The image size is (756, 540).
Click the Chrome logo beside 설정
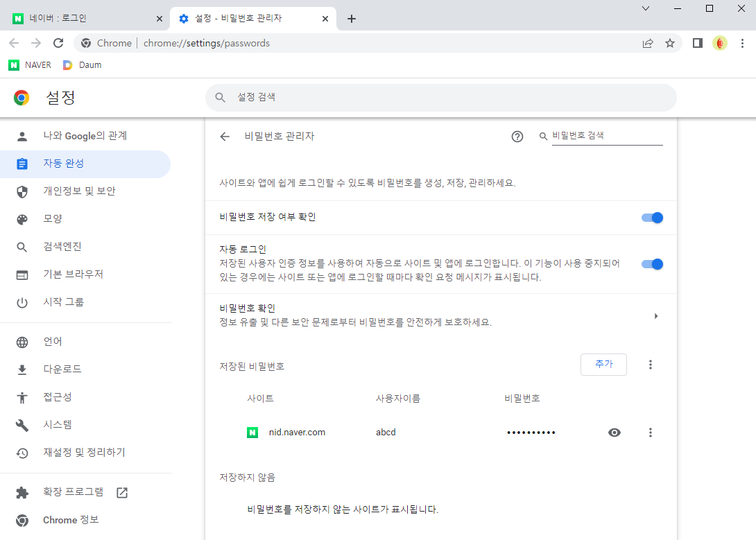pos(22,98)
